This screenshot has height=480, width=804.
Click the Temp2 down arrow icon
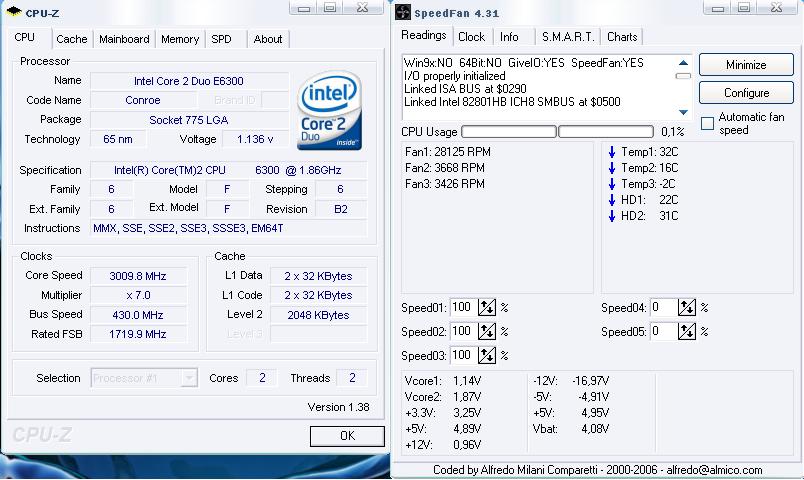coord(612,168)
